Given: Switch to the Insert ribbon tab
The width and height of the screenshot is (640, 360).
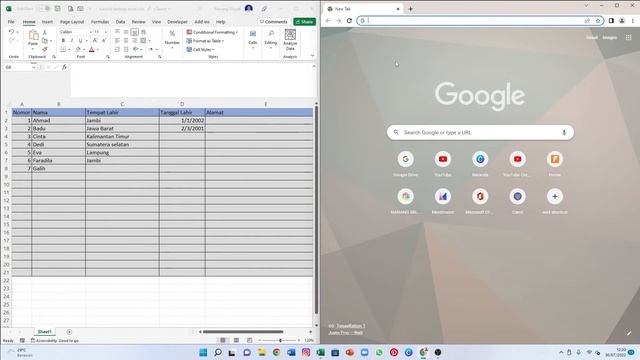Looking at the screenshot, I should (x=47, y=22).
